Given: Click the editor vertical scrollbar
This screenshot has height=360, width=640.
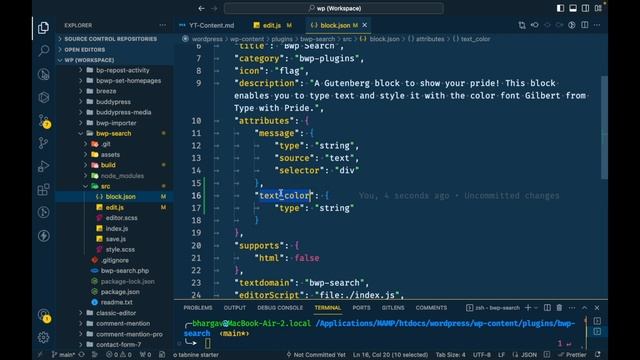Looking at the screenshot, I should pyautogui.click(x=604, y=127).
